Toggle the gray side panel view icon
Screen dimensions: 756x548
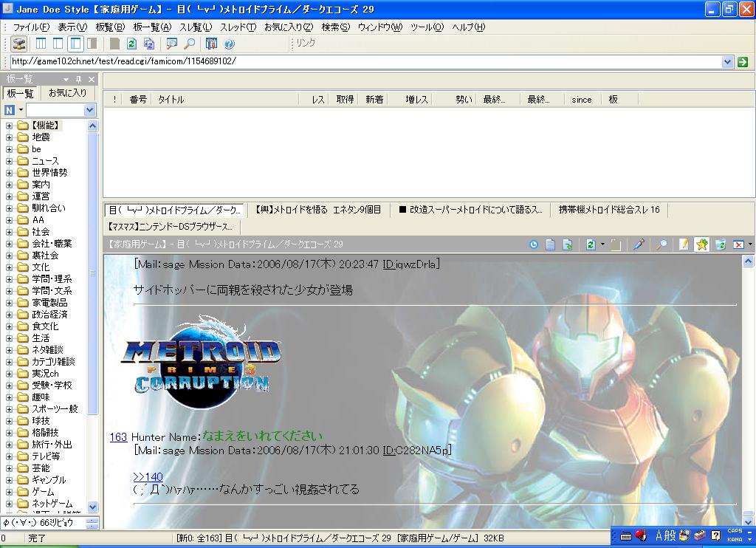point(92,44)
